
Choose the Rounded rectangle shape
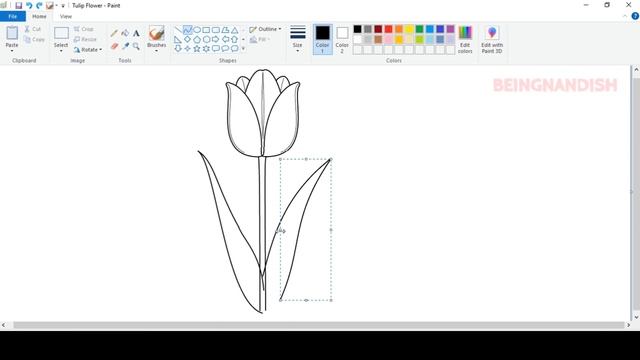coord(216,30)
